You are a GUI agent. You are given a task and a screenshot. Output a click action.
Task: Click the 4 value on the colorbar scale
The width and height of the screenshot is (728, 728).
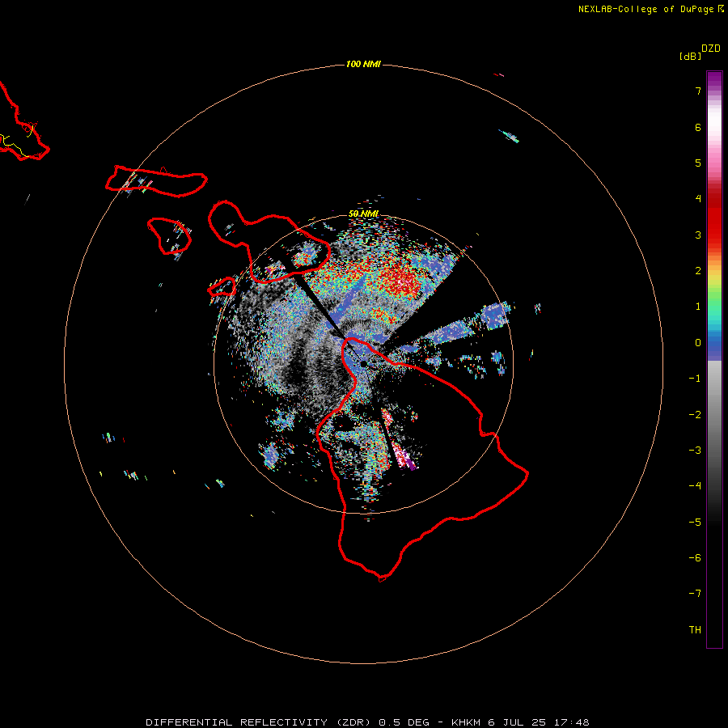click(x=698, y=199)
